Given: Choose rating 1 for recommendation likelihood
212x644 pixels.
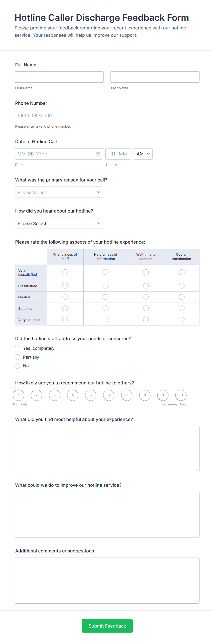Looking at the screenshot, I should (18, 395).
